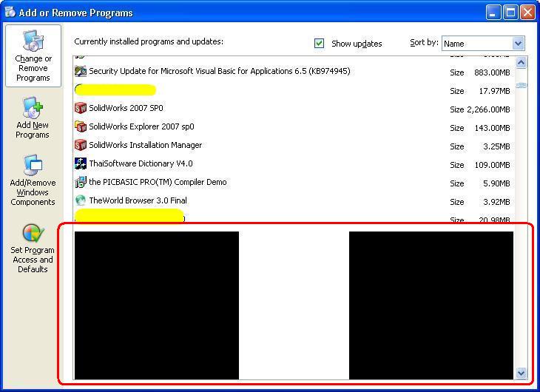540x392 pixels.
Task: Select PICBASIC PRO Compiler Demo icon
Action: coord(81,182)
